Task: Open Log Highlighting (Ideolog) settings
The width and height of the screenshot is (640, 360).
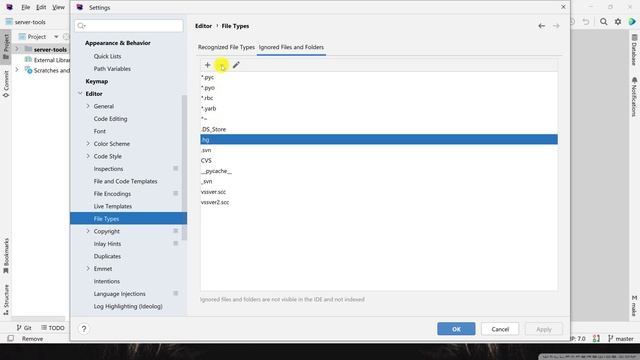Action: tap(128, 306)
